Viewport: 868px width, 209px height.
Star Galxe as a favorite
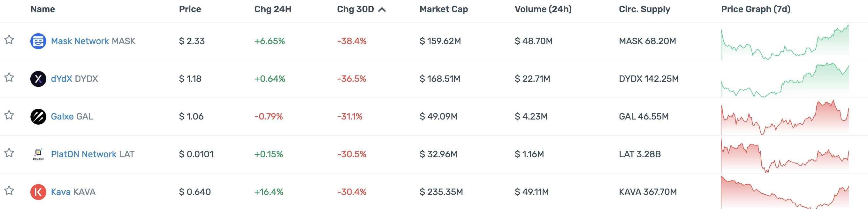click(9, 116)
